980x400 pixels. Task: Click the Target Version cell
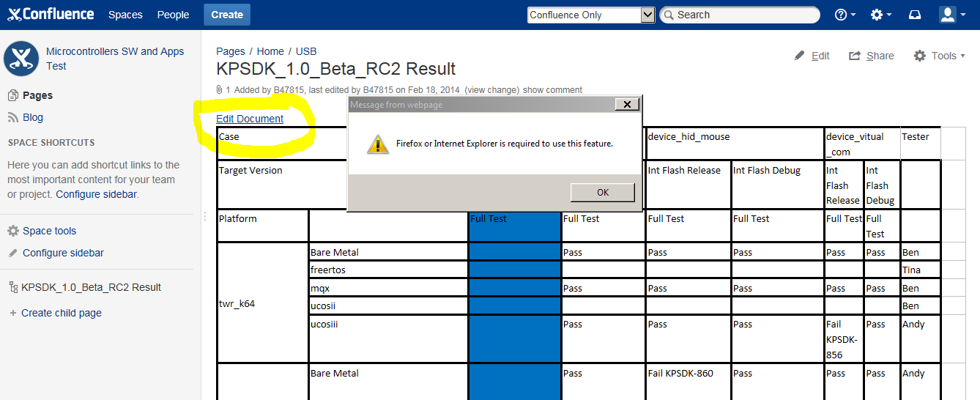[282, 185]
